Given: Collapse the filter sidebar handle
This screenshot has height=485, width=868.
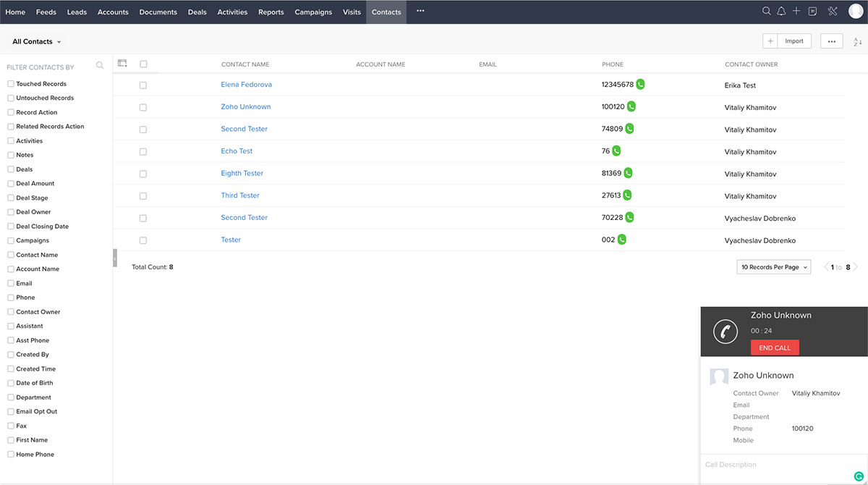Looking at the screenshot, I should click(x=114, y=258).
